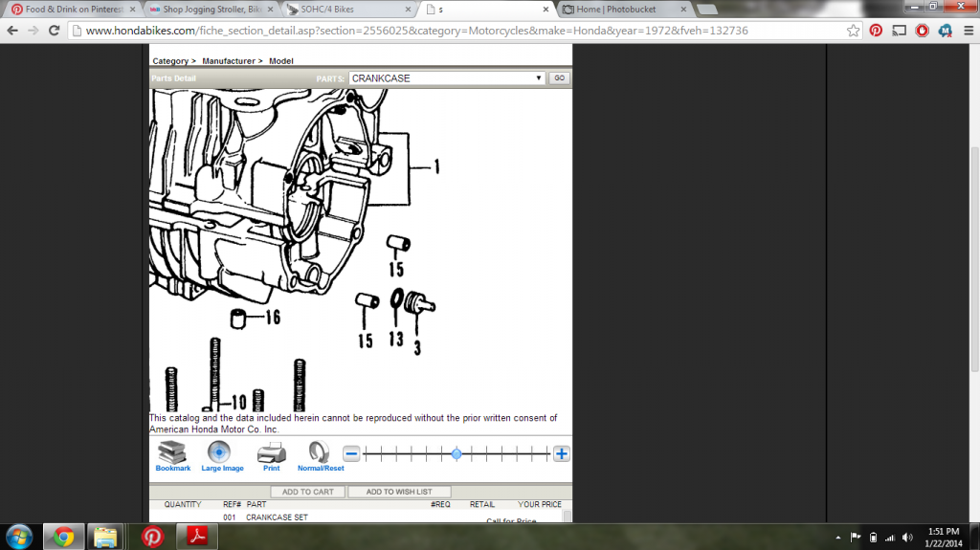
Task: Click ADD TO WISH LIST button
Action: [x=399, y=492]
